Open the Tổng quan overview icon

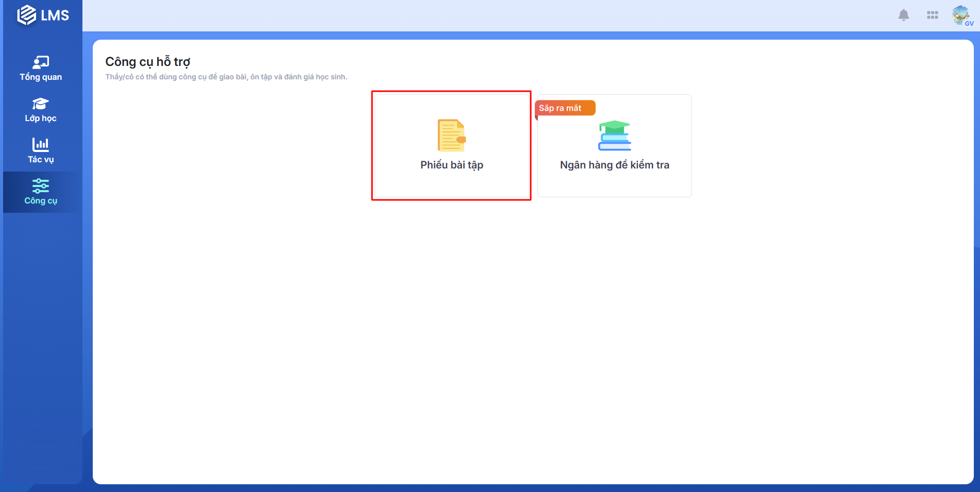tap(41, 62)
